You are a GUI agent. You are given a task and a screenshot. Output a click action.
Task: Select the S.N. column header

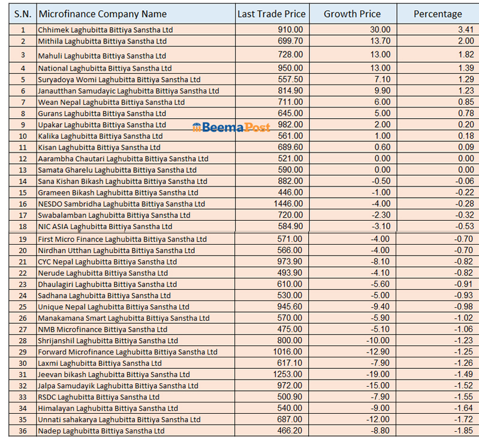click(22, 14)
